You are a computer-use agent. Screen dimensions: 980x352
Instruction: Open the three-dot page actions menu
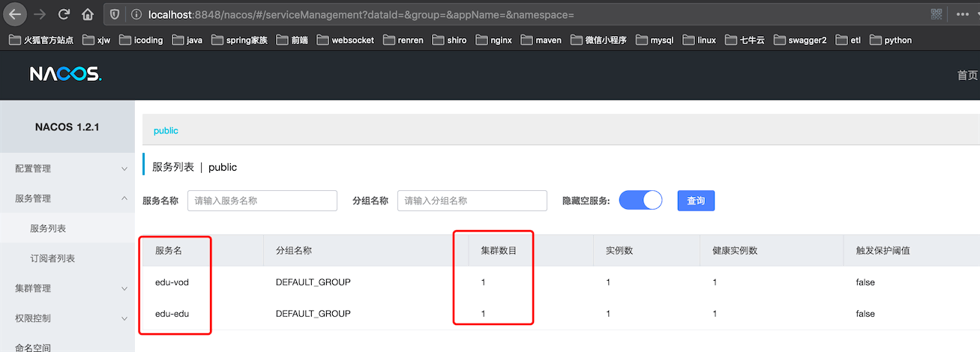[x=963, y=14]
